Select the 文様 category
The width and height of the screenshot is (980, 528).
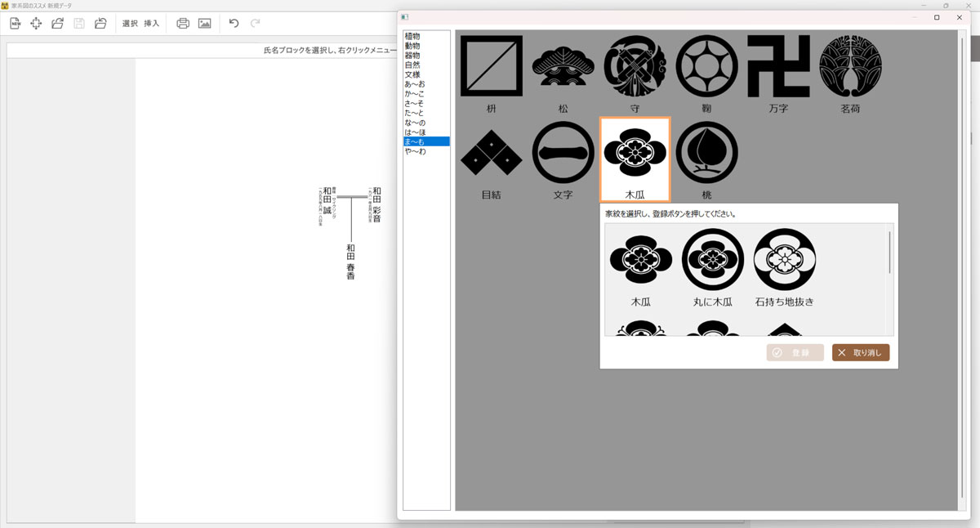coord(426,74)
